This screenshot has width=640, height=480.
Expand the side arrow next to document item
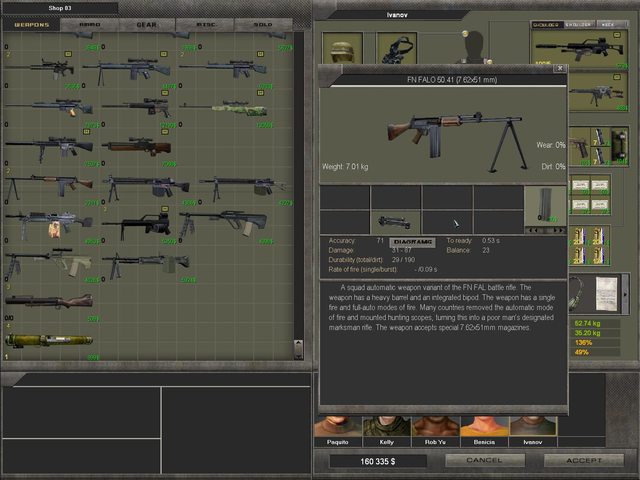(x=625, y=294)
